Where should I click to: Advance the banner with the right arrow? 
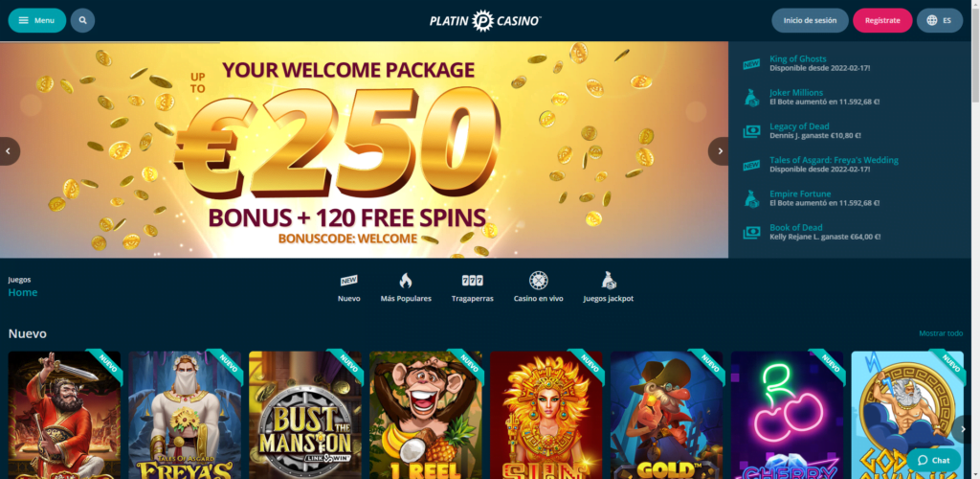(x=719, y=151)
